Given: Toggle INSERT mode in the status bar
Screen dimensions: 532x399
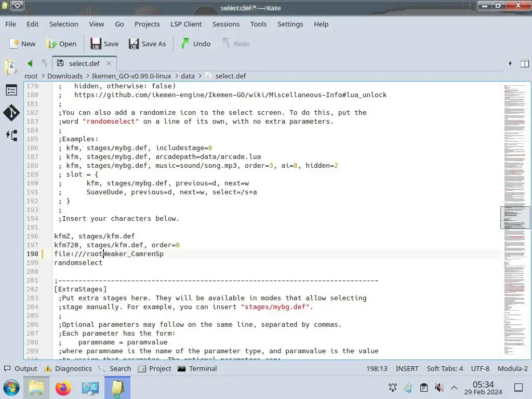Looking at the screenshot, I should pyautogui.click(x=407, y=368).
